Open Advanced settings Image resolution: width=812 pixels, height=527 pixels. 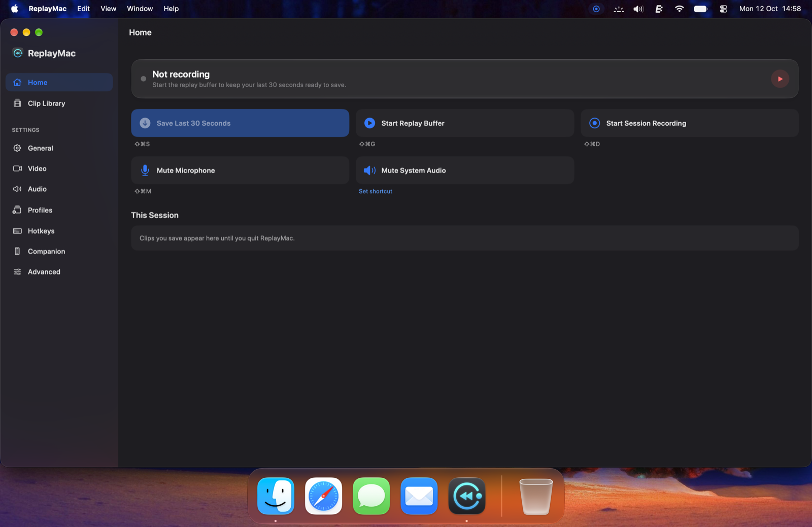coord(59,272)
